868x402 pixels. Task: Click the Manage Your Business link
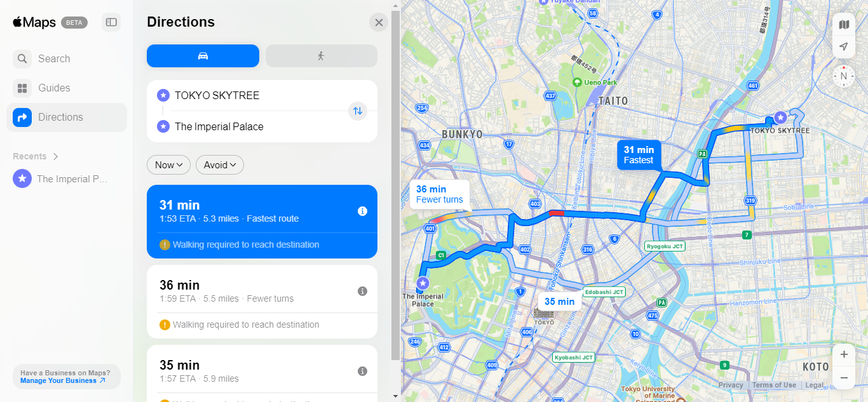click(x=63, y=381)
